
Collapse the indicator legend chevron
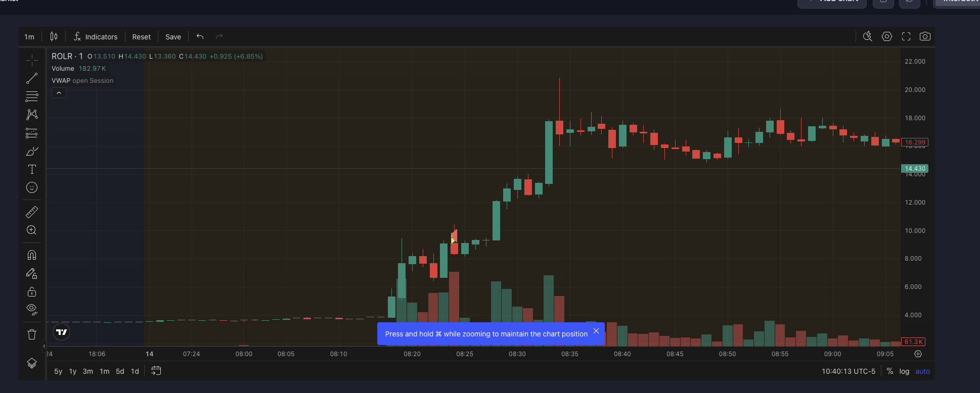tap(59, 93)
